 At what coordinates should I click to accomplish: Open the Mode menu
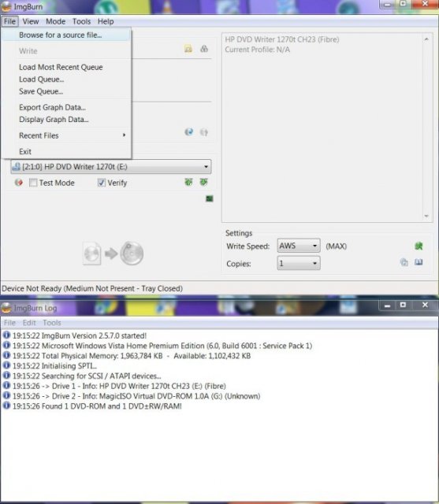tap(56, 21)
